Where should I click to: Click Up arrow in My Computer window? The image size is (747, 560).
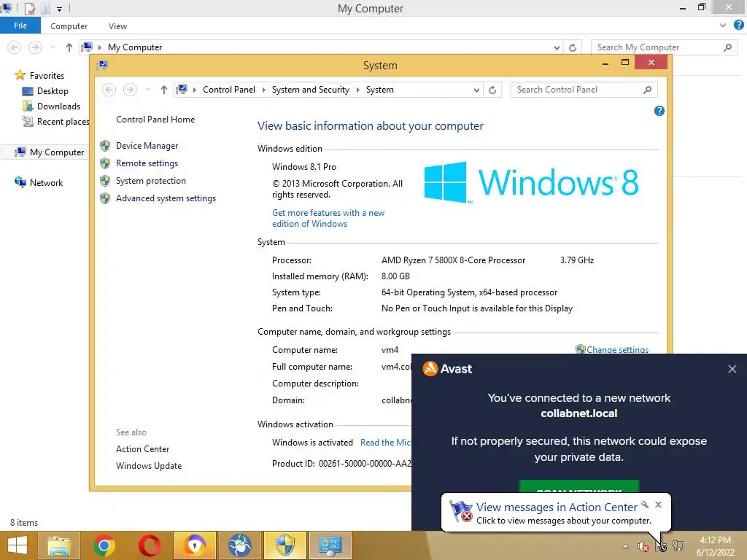69,47
